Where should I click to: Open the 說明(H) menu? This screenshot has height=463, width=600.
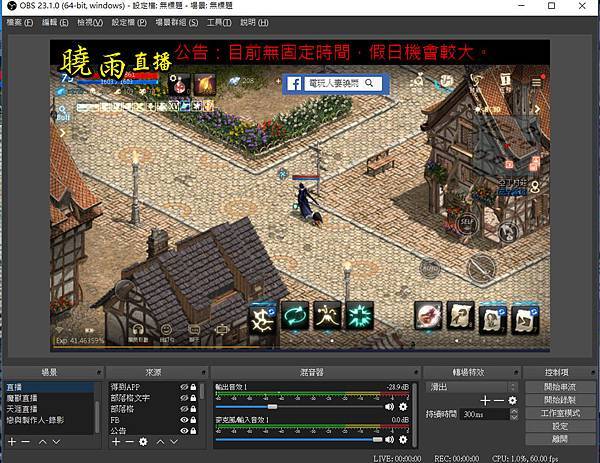tap(254, 23)
